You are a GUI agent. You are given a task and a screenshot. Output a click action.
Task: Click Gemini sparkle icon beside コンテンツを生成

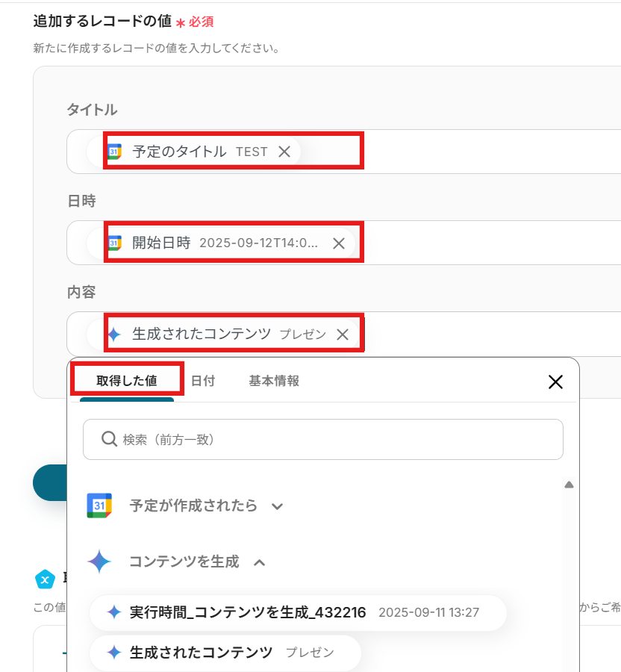point(99,561)
